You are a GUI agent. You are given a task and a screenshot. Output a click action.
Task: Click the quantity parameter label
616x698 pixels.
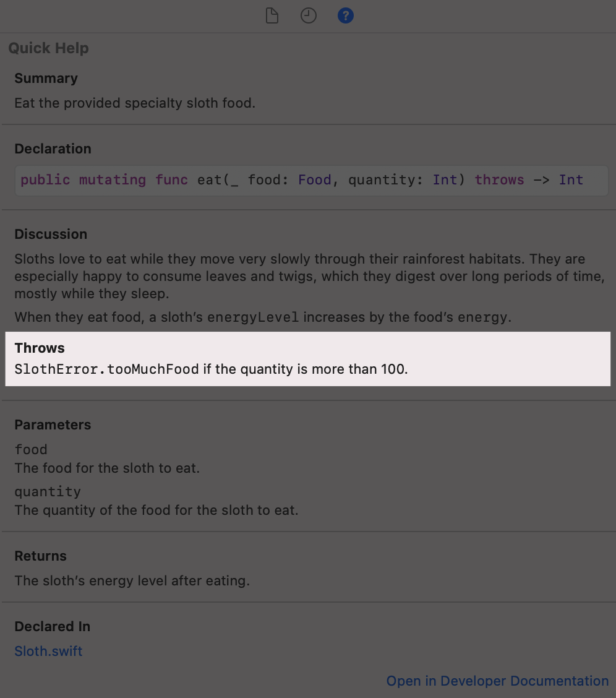pyautogui.click(x=48, y=491)
